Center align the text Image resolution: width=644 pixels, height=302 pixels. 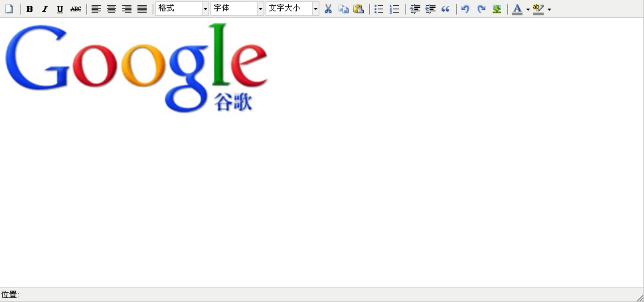click(x=112, y=9)
